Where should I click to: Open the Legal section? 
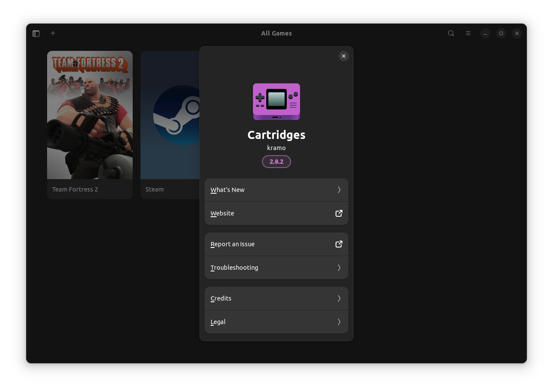[276, 321]
